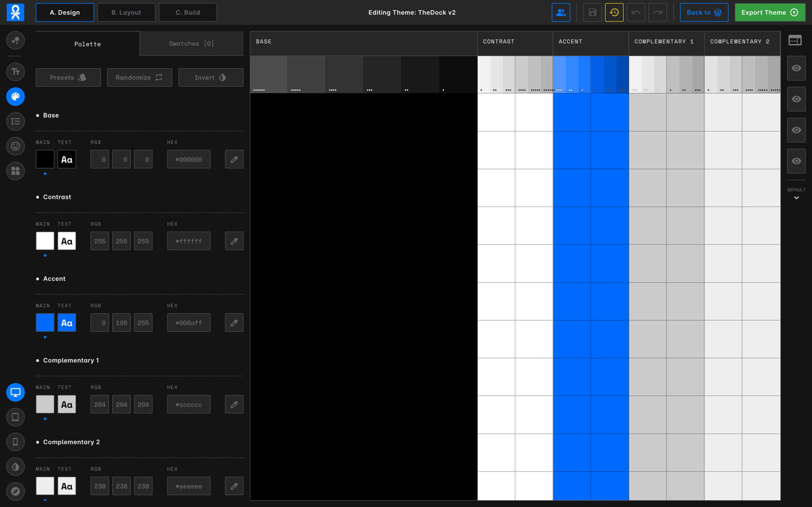Image resolution: width=812 pixels, height=507 pixels.
Task: Toggle the fourth eye visibility button
Action: pos(796,161)
